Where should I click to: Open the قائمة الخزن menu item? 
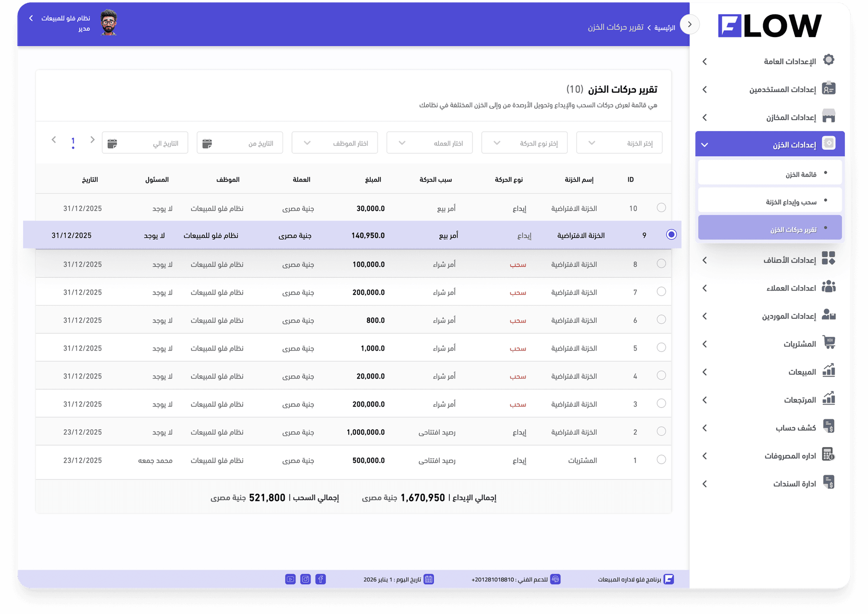coord(769,173)
